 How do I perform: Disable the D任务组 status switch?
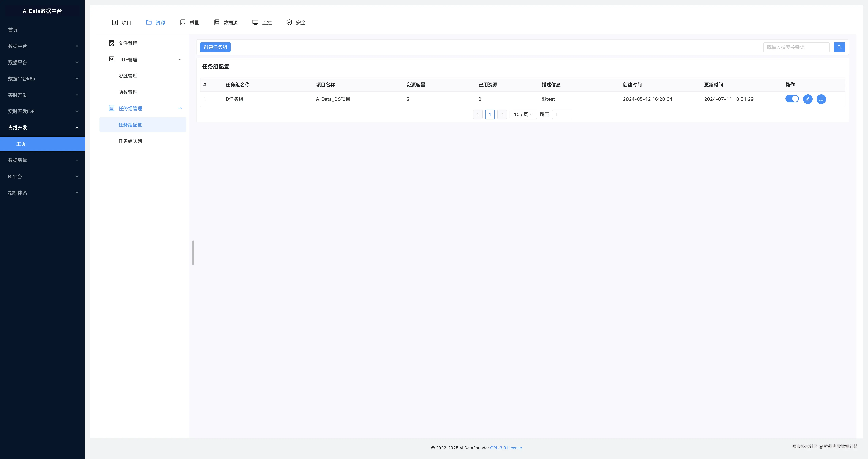click(792, 99)
